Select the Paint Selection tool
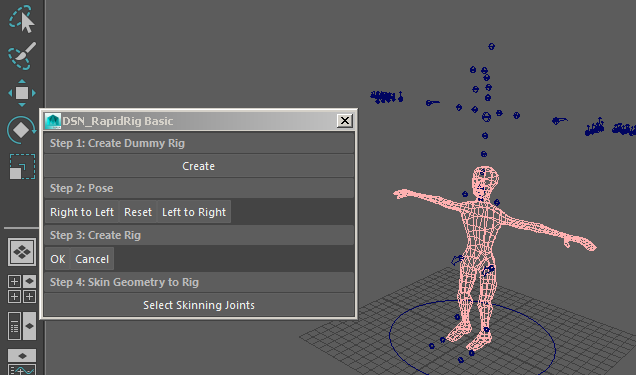 [x=21, y=56]
